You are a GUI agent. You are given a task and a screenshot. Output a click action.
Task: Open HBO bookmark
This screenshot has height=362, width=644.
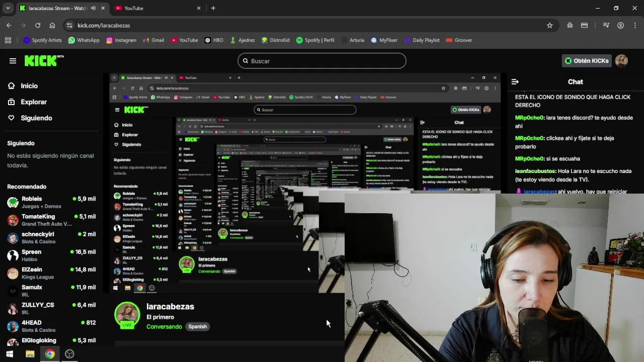click(214, 40)
